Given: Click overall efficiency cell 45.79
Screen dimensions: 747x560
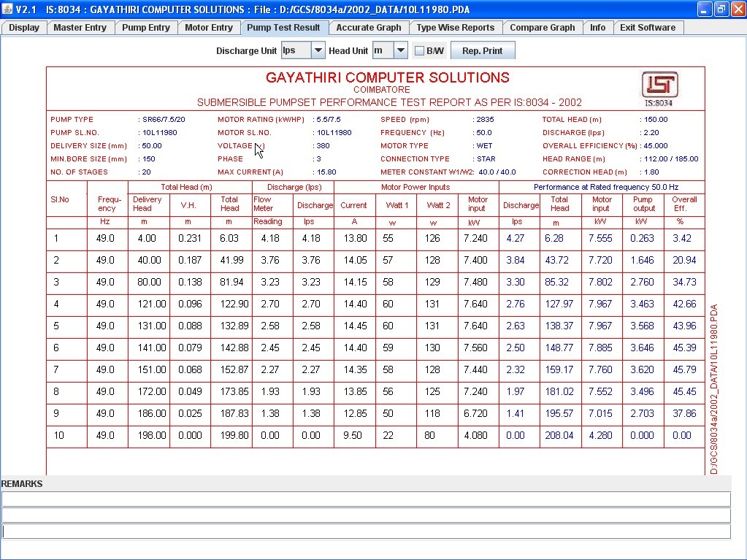Looking at the screenshot, I should [x=685, y=369].
